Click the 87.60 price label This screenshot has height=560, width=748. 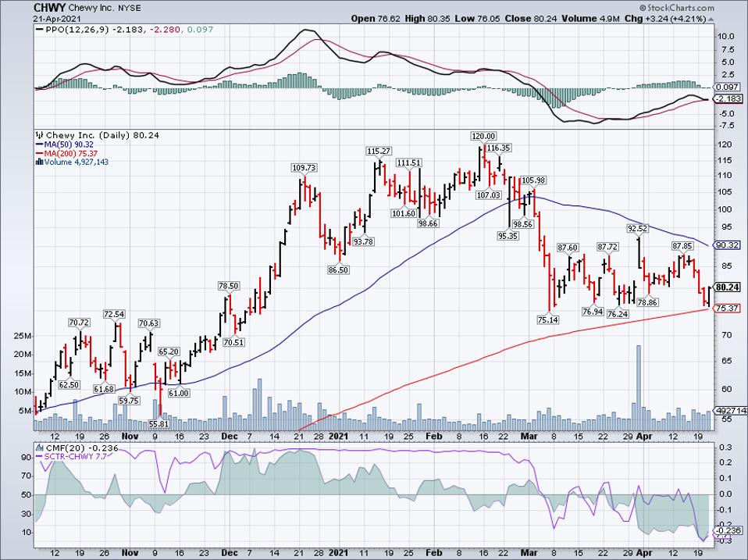click(x=568, y=248)
